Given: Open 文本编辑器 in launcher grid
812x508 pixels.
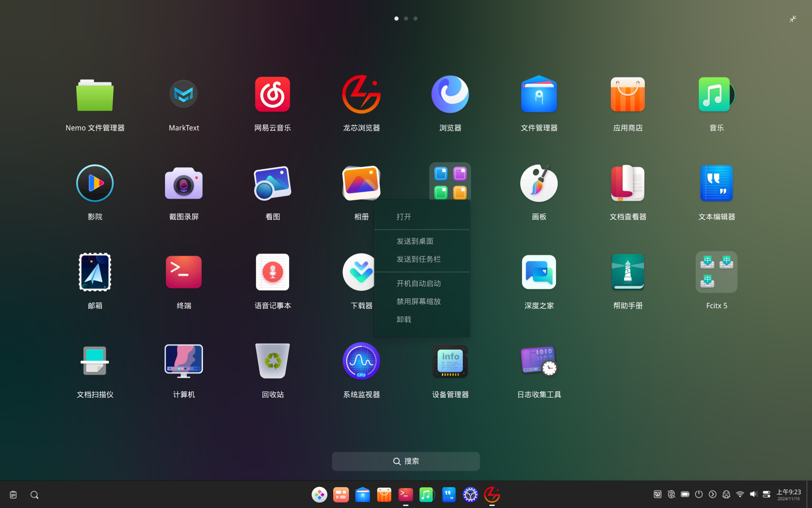Looking at the screenshot, I should 716,184.
